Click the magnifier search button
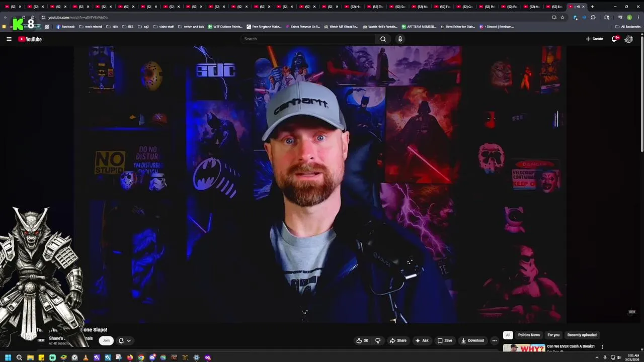This screenshot has height=362, width=644. point(383,39)
